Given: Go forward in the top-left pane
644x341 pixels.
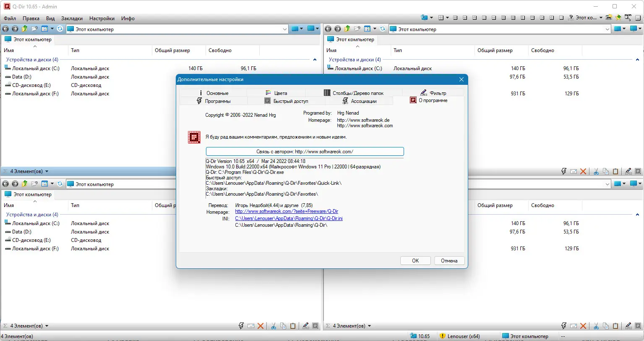Looking at the screenshot, I should click(15, 29).
